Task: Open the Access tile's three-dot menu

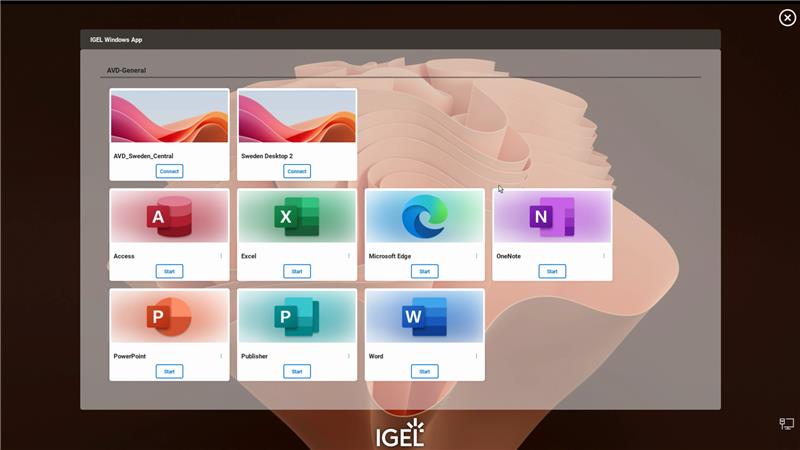Action: tap(221, 256)
